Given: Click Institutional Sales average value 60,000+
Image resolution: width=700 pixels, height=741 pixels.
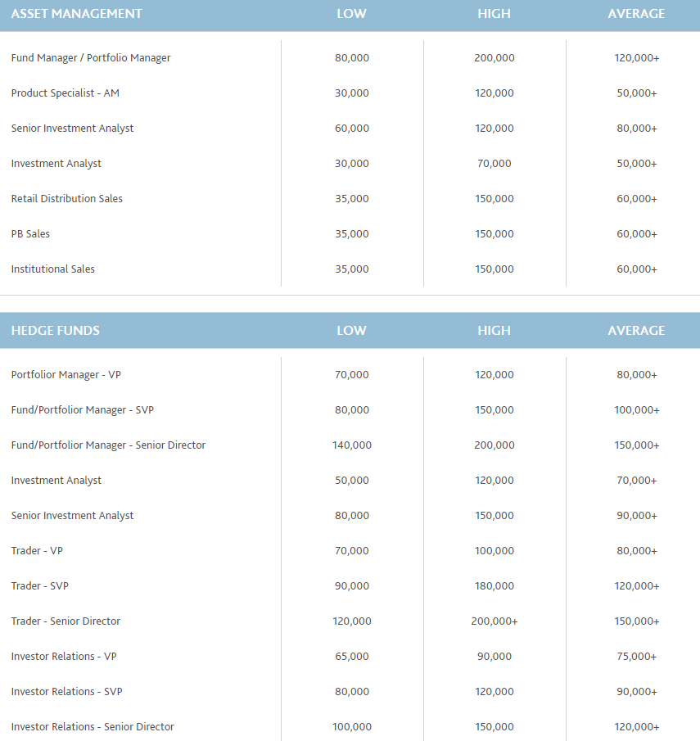Looking at the screenshot, I should point(637,269).
